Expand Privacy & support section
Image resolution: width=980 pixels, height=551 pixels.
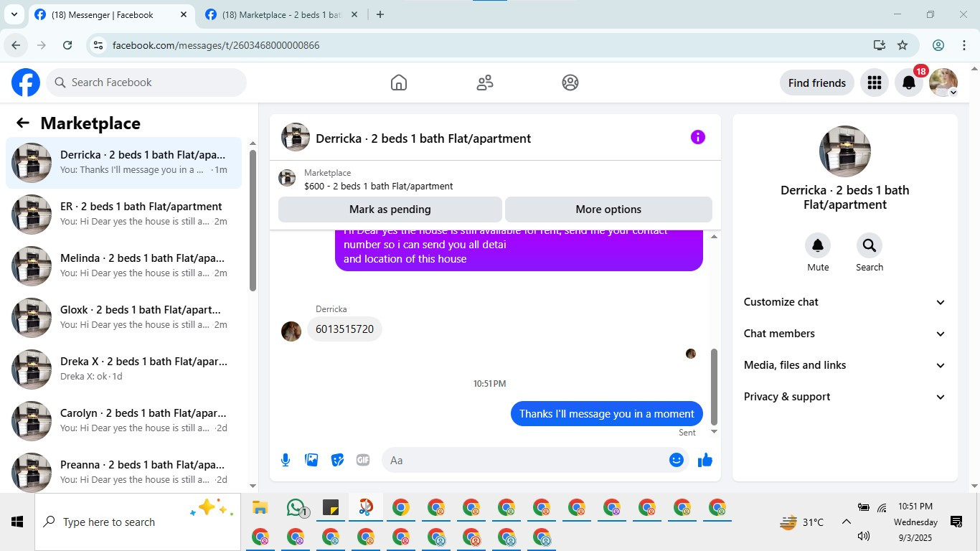(x=845, y=397)
